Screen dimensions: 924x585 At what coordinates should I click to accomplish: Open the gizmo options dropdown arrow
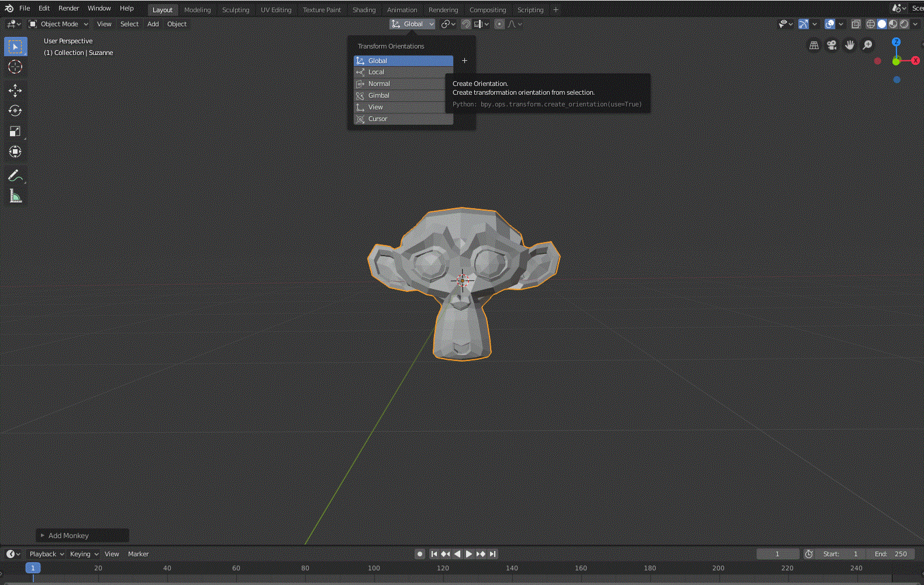pyautogui.click(x=815, y=24)
